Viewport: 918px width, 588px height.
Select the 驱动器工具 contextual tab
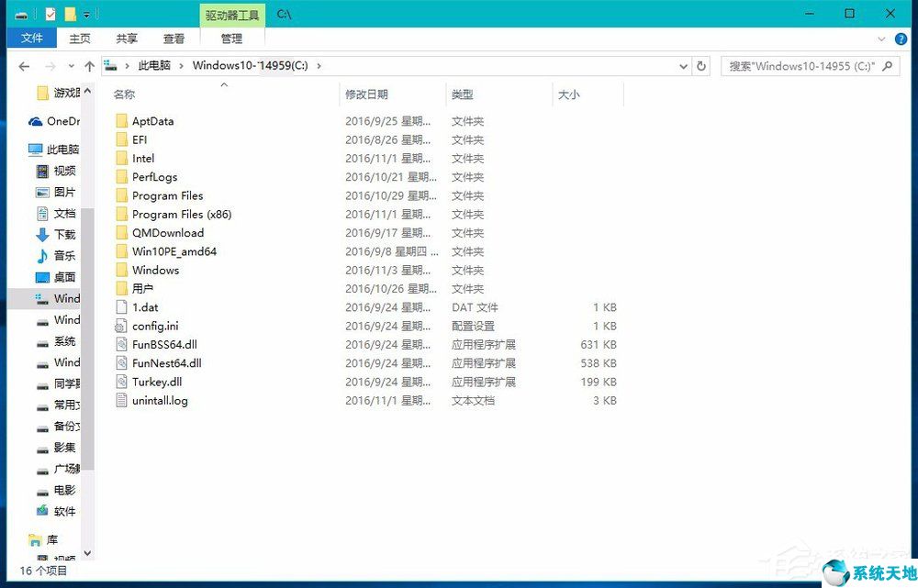[x=232, y=15]
